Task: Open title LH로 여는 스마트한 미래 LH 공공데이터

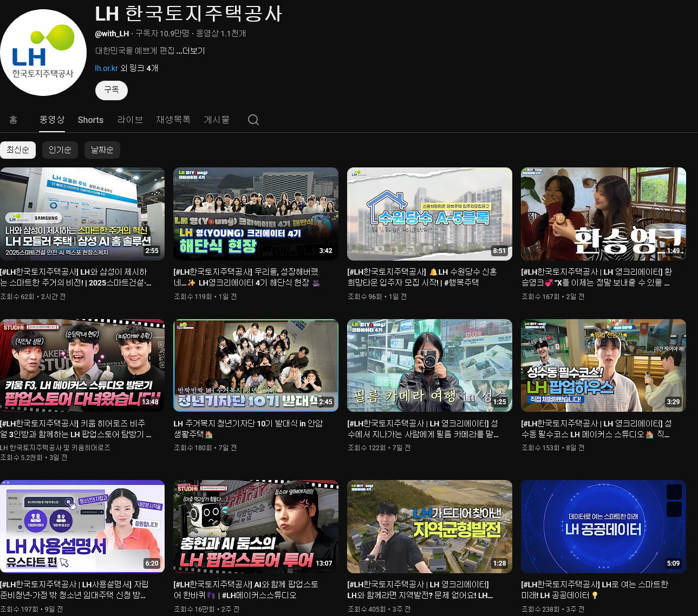Action: (x=595, y=590)
